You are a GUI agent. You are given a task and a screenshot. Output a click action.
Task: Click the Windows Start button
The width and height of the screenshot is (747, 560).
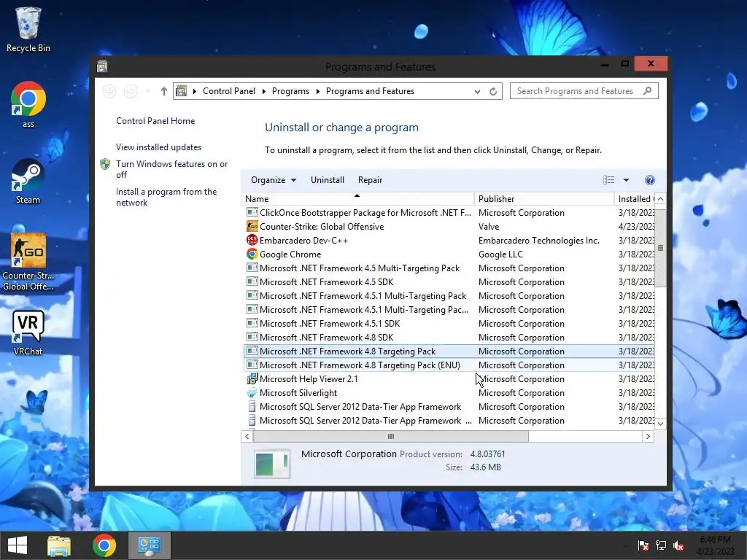tap(18, 545)
